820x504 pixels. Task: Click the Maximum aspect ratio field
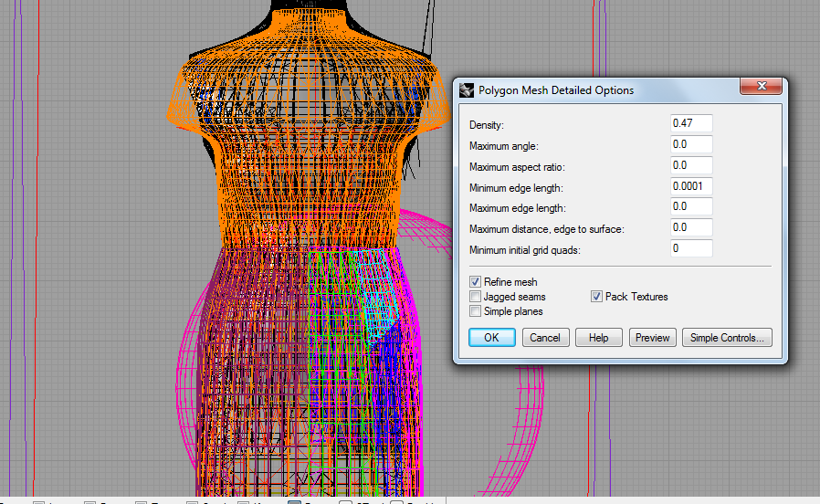click(690, 165)
